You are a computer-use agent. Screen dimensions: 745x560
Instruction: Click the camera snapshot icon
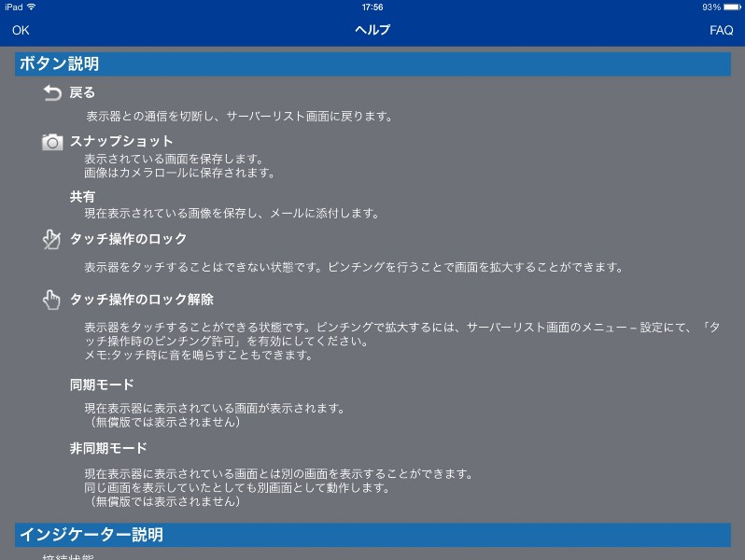point(52,142)
